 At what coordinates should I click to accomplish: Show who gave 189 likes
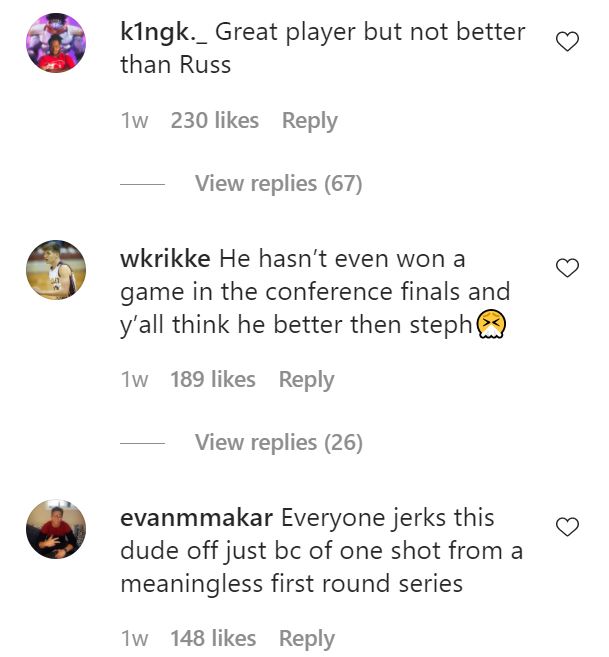click(213, 380)
